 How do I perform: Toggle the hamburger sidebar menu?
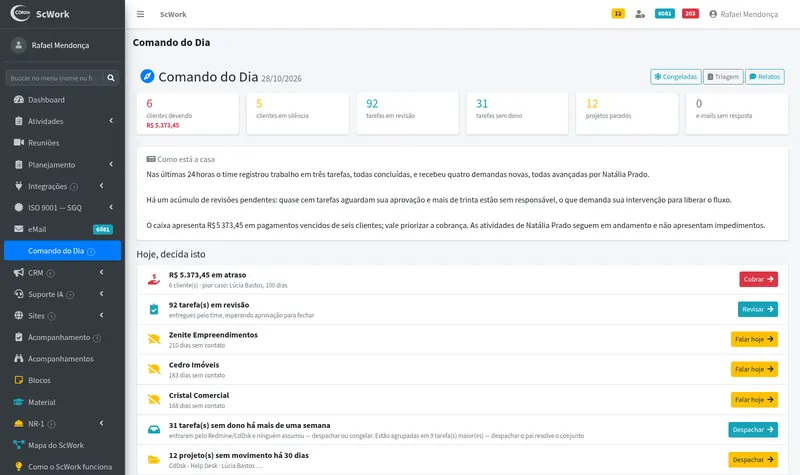coord(140,14)
